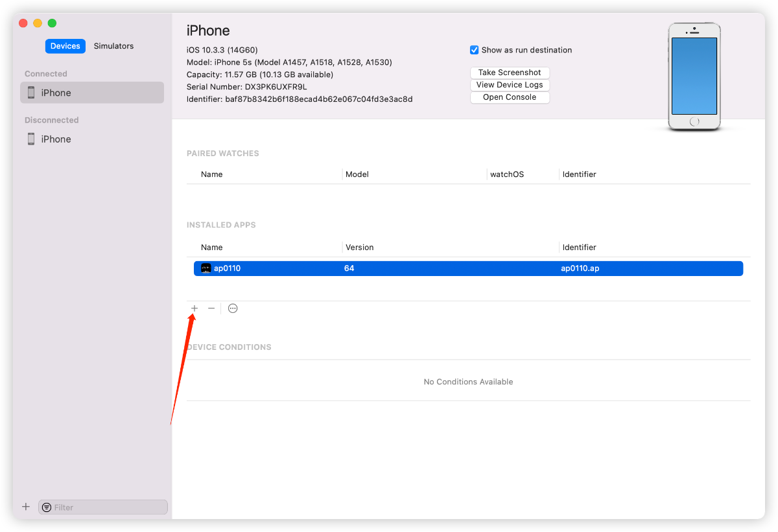Click the Open Console button
Screen dimensions: 778x532
(510, 97)
